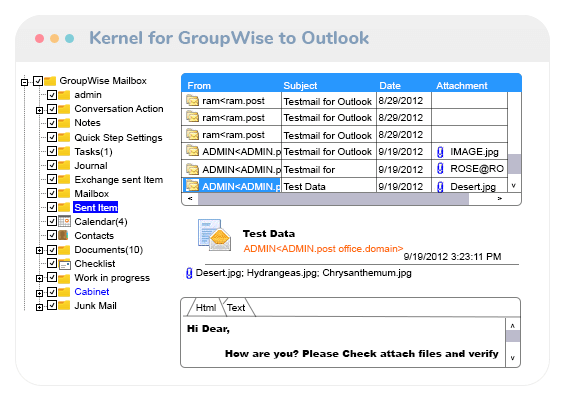Click the Cabinet folder icon
The height and width of the screenshot is (401, 565).
point(64,292)
